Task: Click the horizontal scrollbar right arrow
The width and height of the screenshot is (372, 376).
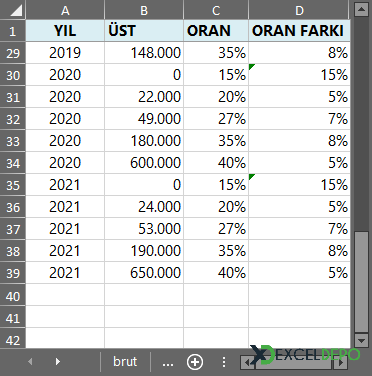Action: (340, 362)
